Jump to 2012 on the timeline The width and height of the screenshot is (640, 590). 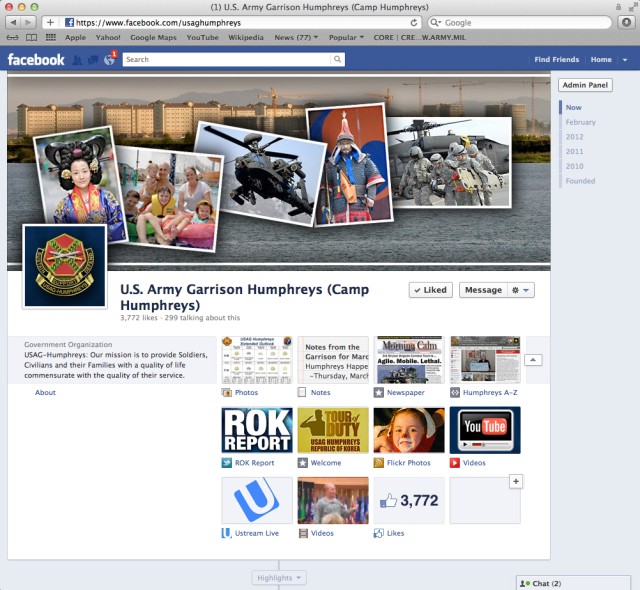[x=574, y=137]
